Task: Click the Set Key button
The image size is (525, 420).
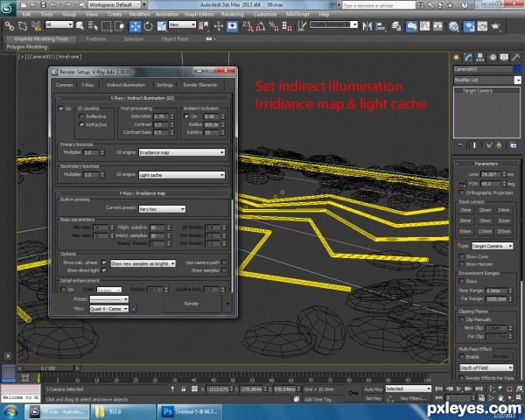Action: (374, 398)
